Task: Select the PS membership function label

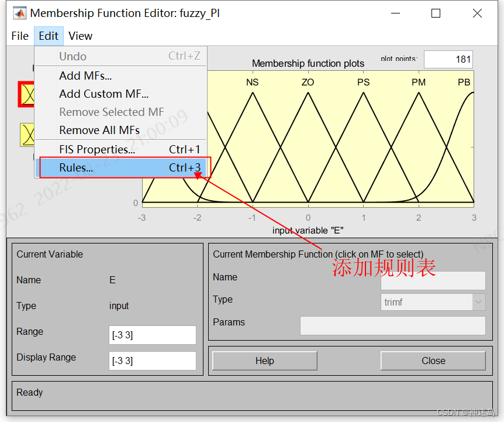Action: click(363, 83)
